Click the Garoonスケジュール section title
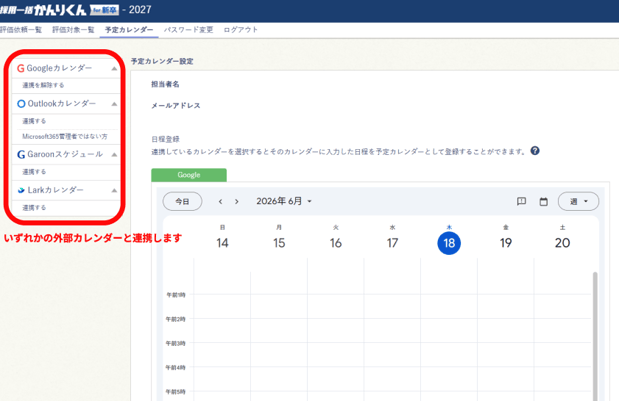This screenshot has width=619, height=401. (65, 154)
